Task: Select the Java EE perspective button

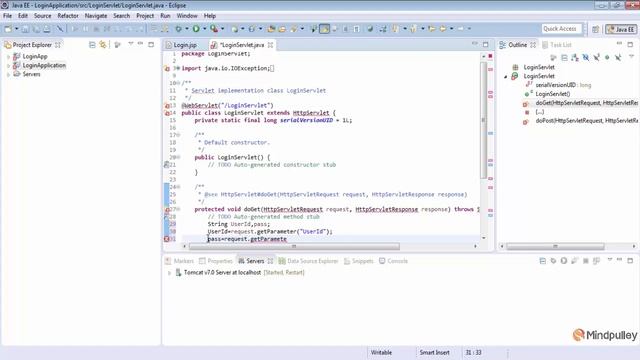Action: (x=621, y=29)
